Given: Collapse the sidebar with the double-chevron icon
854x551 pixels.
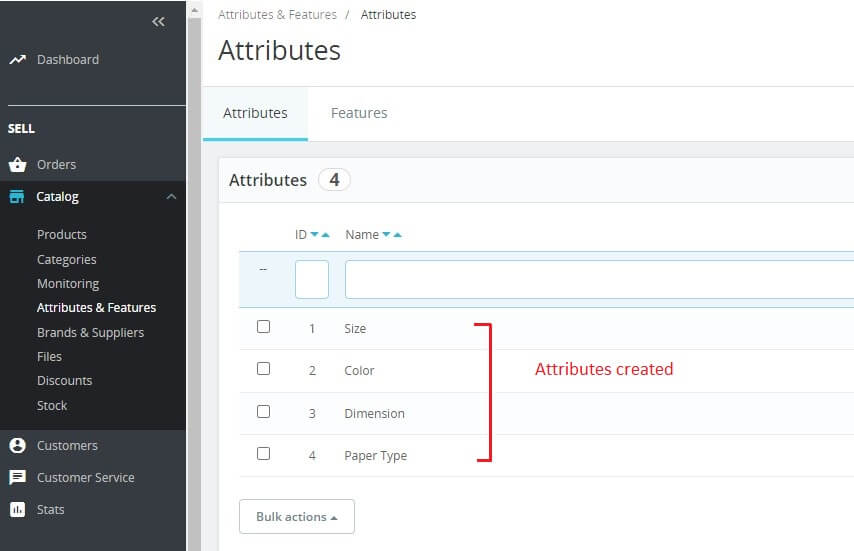Looking at the screenshot, I should pyautogui.click(x=158, y=22).
